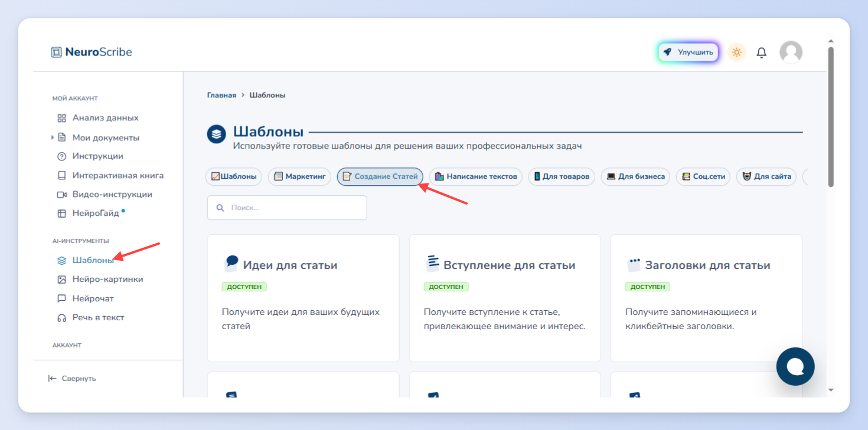Click the magnifier icon in the search box
The height and width of the screenshot is (430, 868).
(x=220, y=208)
